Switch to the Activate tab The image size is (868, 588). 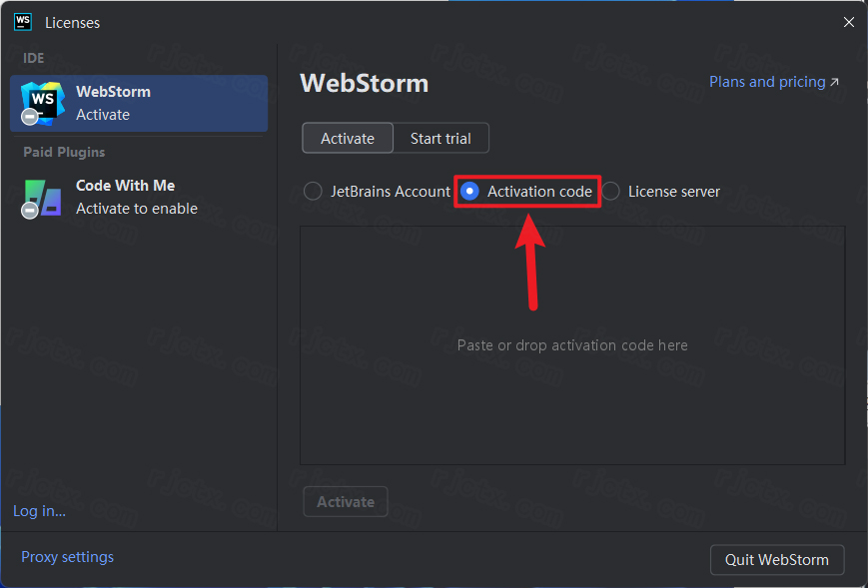(x=348, y=139)
